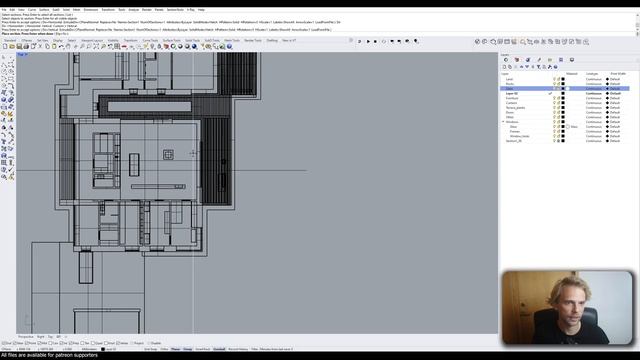The width and height of the screenshot is (640, 360).
Task: Click the Copy icon in Standard toolbar
Action: click(47, 47)
